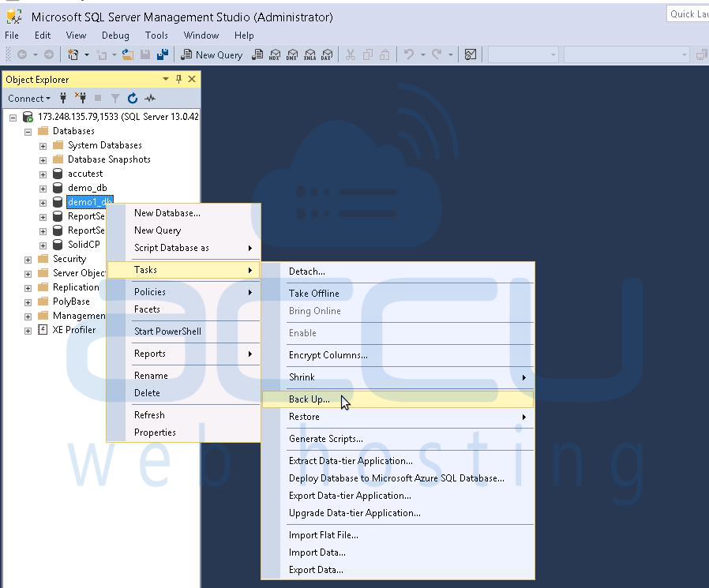This screenshot has width=709, height=588.
Task: Click the Undo arrow icon
Action: (x=409, y=54)
